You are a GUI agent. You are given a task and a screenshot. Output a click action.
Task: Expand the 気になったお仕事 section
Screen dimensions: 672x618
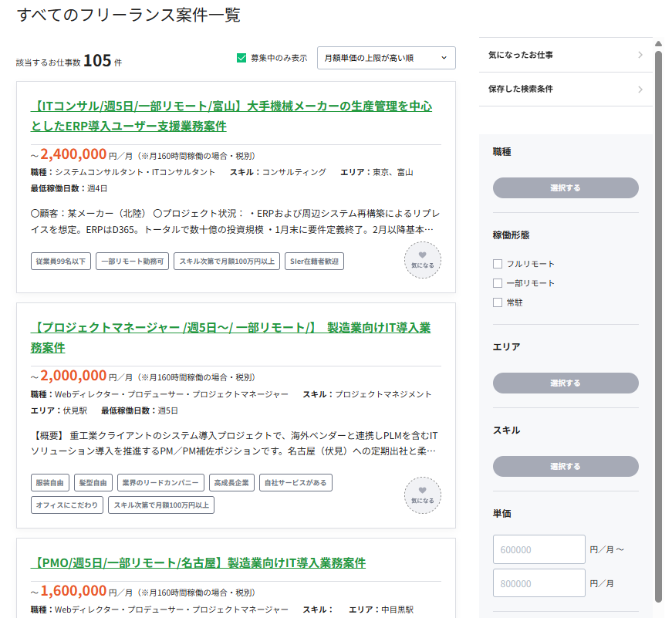[566, 54]
